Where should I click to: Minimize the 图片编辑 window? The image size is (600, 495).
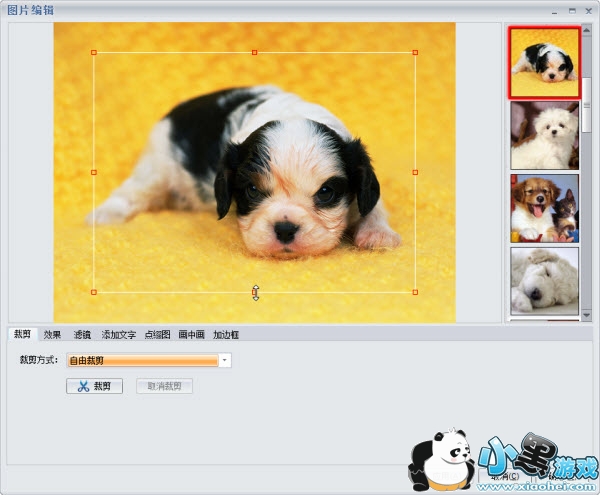tap(554, 11)
